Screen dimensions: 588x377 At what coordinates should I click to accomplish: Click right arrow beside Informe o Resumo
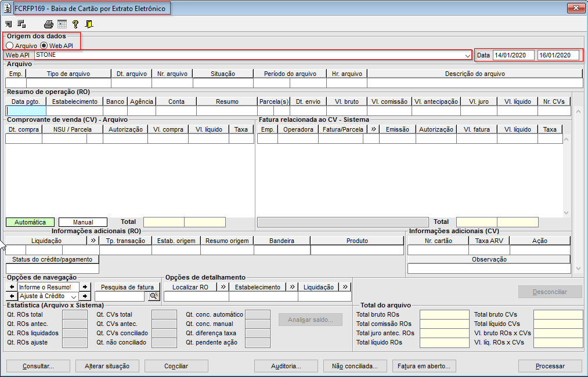[x=85, y=287]
